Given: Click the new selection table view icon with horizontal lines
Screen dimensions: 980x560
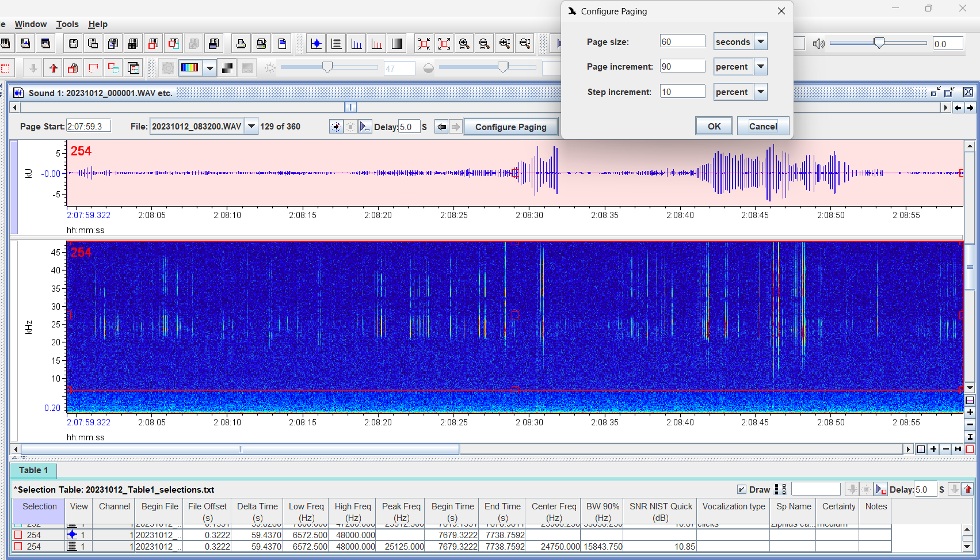Looking at the screenshot, I should (337, 44).
